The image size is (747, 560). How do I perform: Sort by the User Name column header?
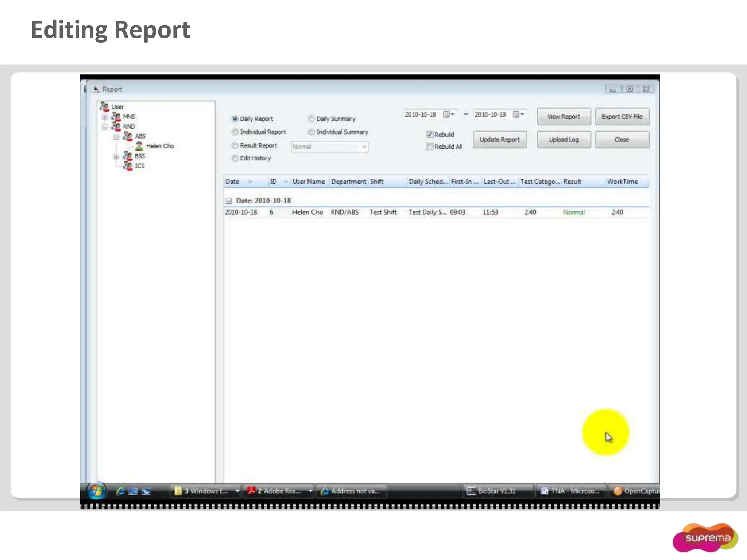coord(309,182)
